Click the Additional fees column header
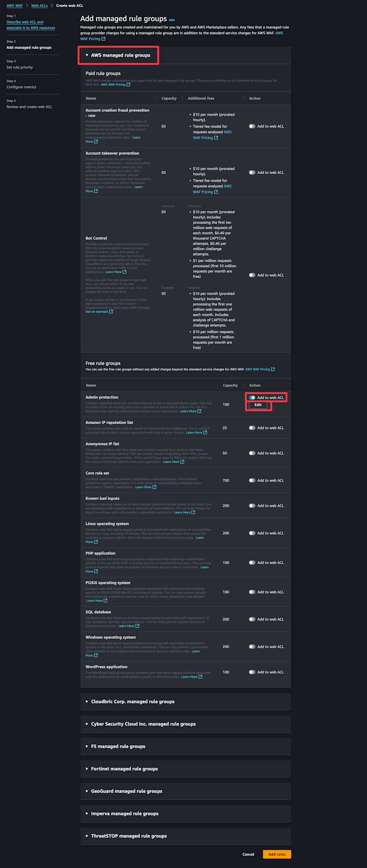Viewport: 367px width, 868px height. point(201,99)
